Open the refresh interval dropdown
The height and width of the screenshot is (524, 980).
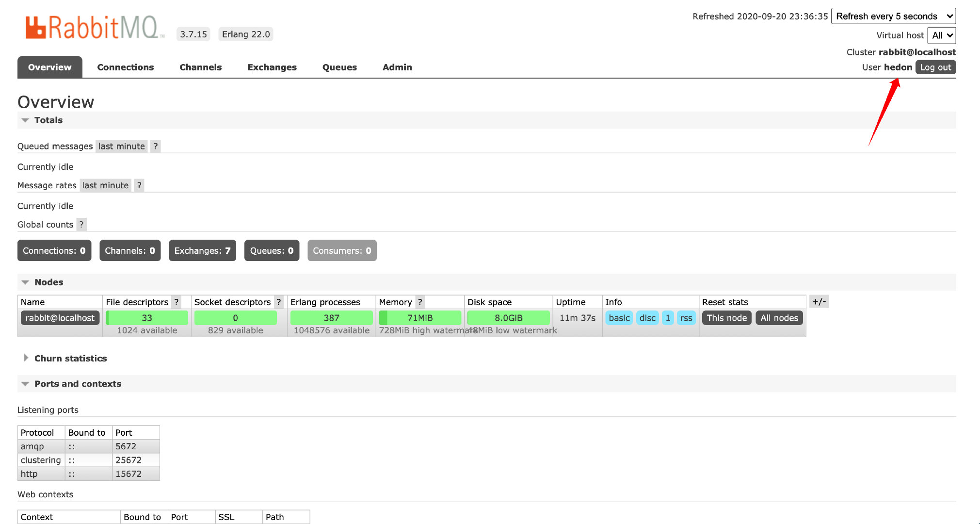click(893, 16)
